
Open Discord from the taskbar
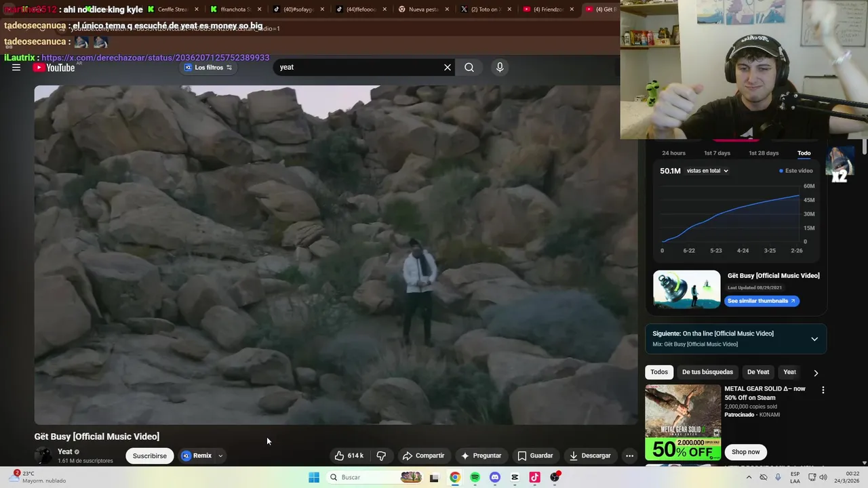point(495,477)
